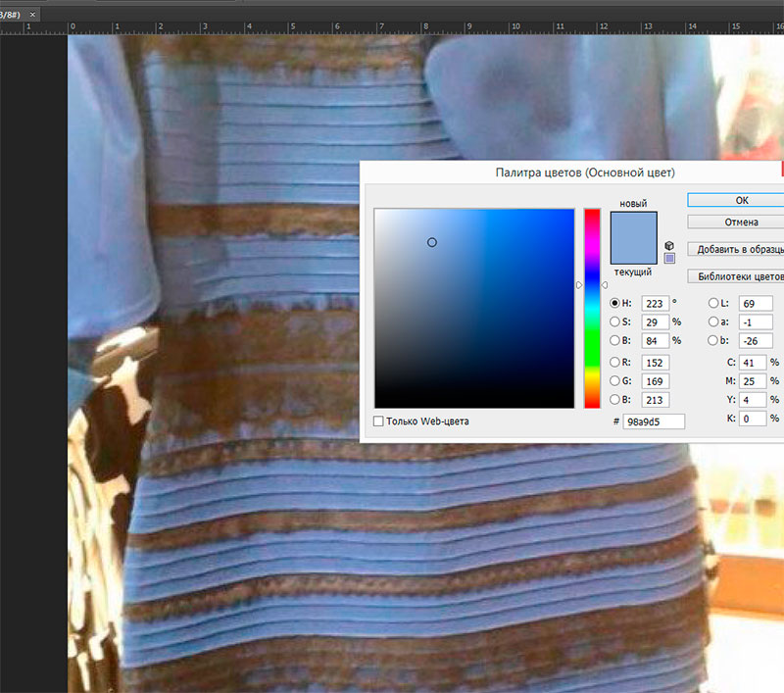Screen dimensions: 784x693
Task: Click the small web-safe swatch below the cube
Action: pos(669,259)
